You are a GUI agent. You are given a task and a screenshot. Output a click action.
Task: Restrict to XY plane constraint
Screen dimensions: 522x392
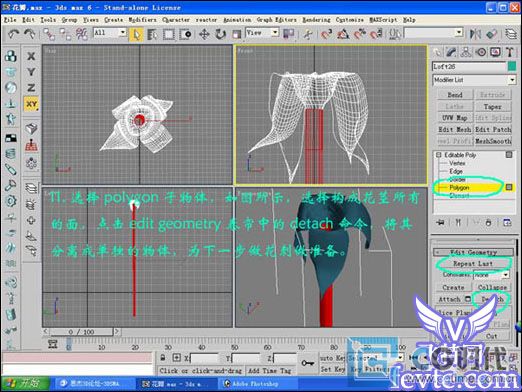point(31,104)
